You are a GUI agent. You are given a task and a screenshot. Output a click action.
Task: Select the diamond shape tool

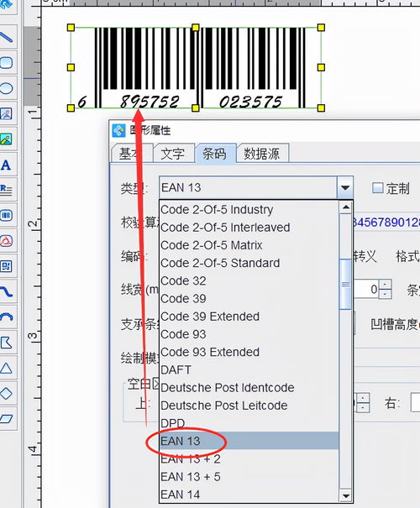tap(7, 394)
